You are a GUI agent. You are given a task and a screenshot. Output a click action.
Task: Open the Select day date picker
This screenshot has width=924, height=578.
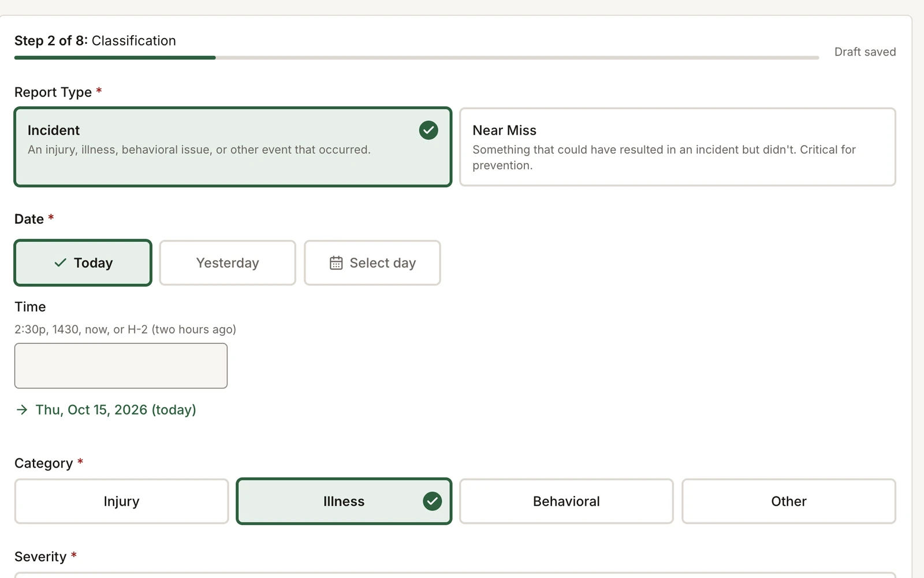tap(372, 263)
